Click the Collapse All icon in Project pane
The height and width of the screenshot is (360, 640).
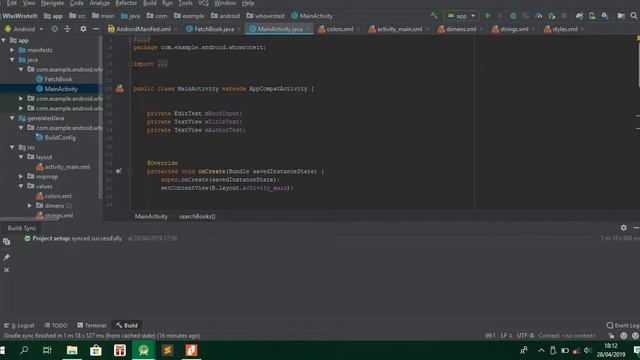[67, 29]
